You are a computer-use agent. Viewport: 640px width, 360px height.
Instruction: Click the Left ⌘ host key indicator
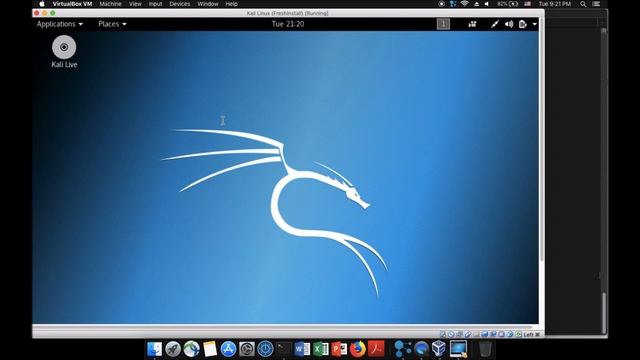[531, 334]
